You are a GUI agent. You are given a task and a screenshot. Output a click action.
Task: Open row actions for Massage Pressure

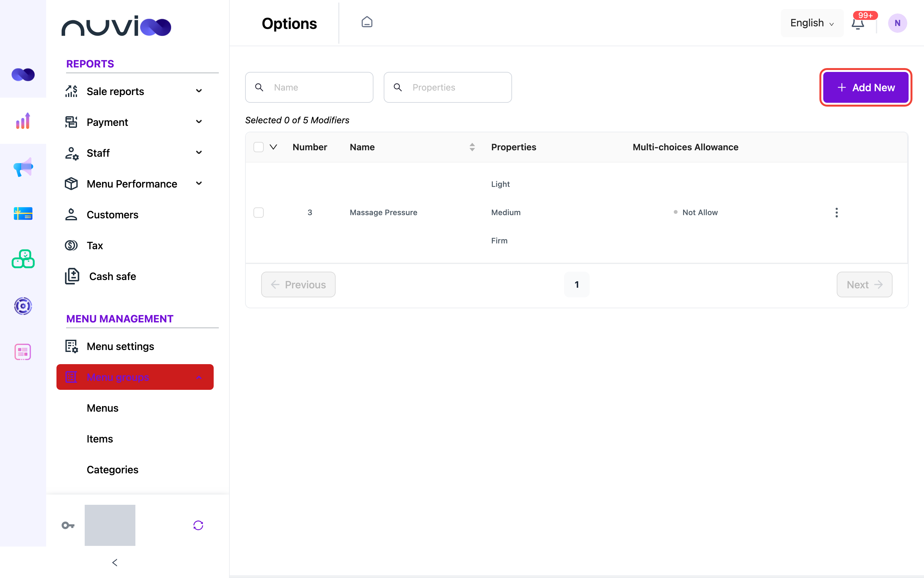(836, 213)
